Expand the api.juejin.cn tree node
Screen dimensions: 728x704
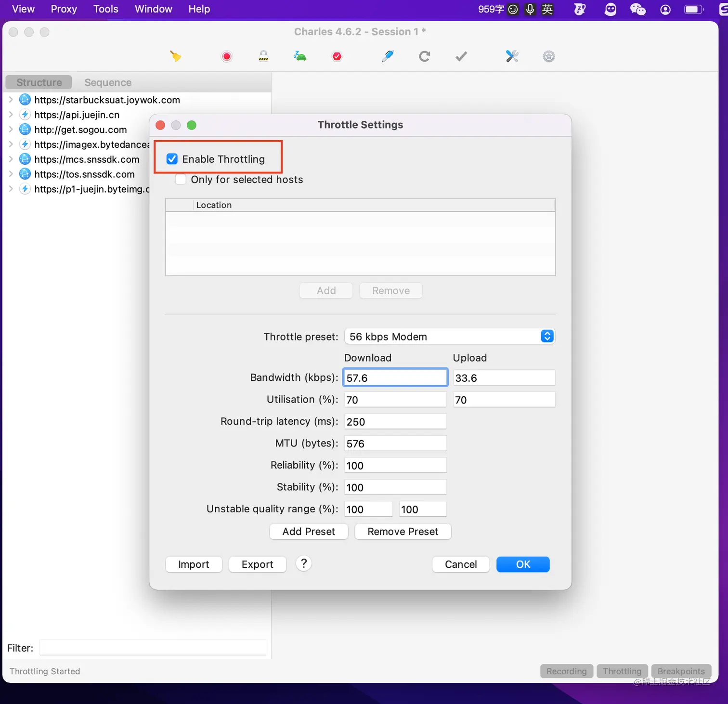(x=11, y=115)
